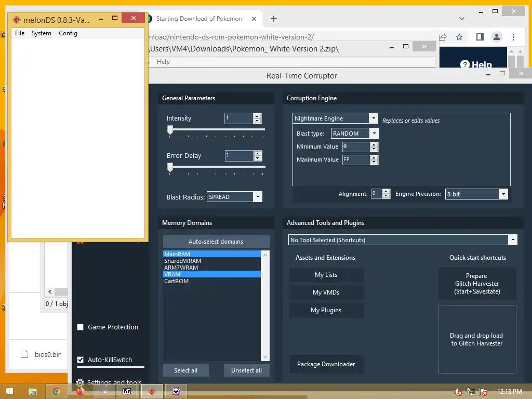Open the Chrome profile avatar
The height and width of the screenshot is (399, 532).
click(497, 37)
